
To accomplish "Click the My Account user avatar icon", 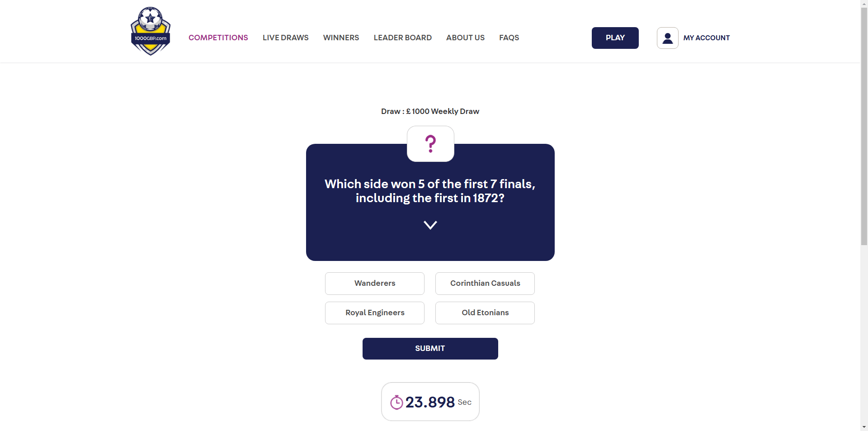I will 667,38.
